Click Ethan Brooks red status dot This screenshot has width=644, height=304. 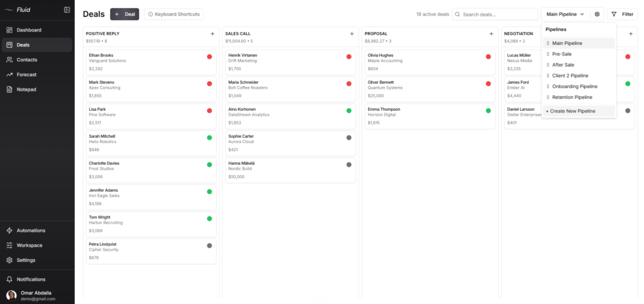click(209, 57)
